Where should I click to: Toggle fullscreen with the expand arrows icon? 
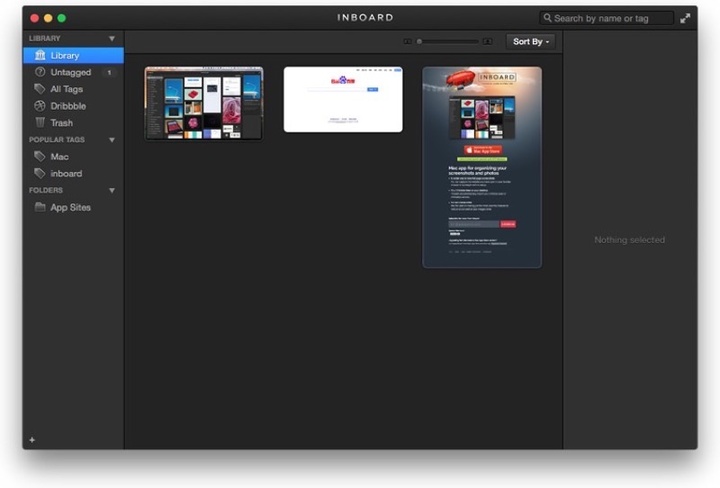(x=685, y=18)
